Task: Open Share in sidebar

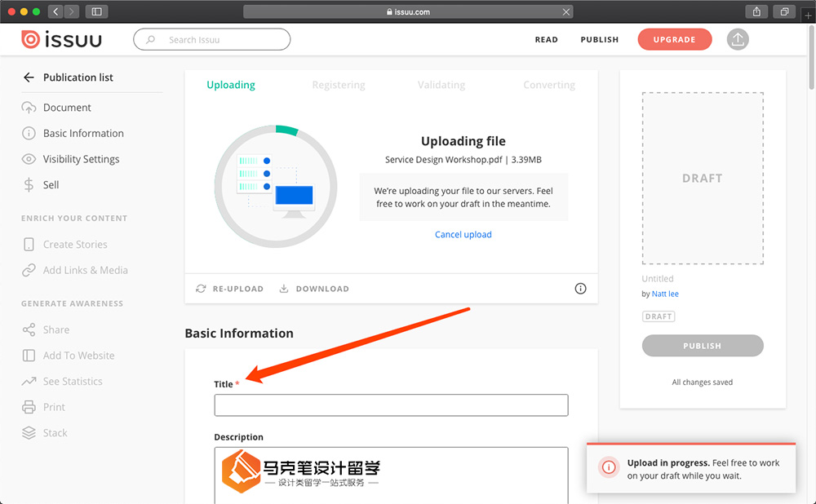Action: [56, 329]
